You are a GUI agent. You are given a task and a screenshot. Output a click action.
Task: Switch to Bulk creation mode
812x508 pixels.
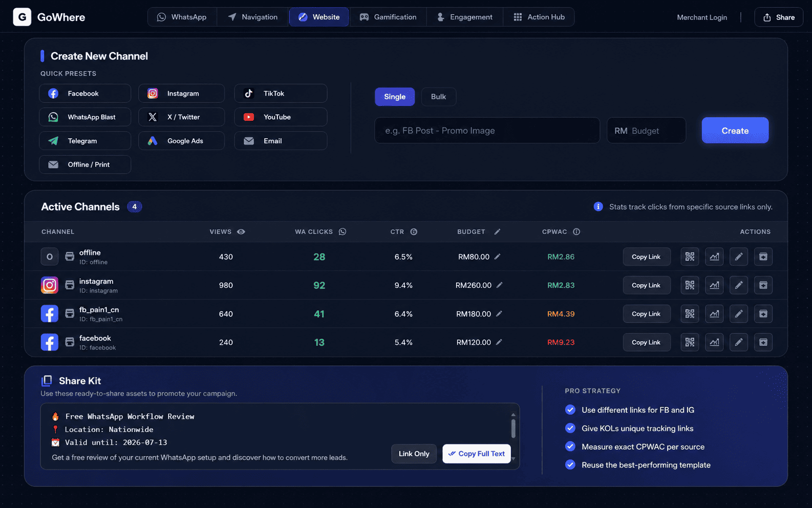[438, 97]
